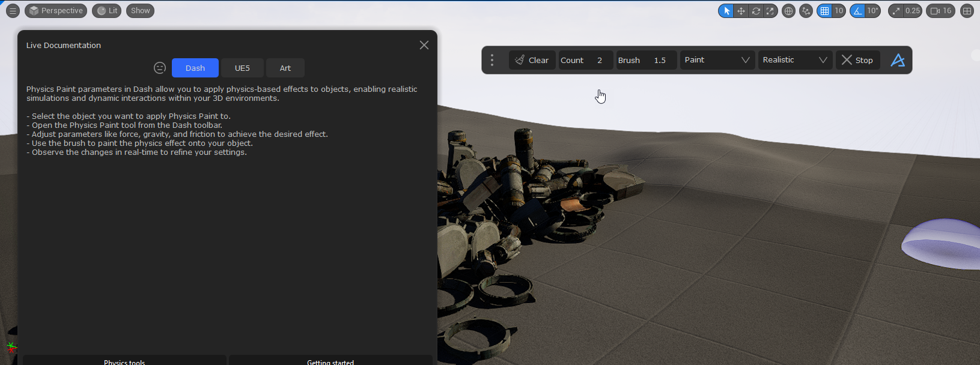This screenshot has width=980, height=365.
Task: Click the 'Physics Paint parameters in Dash' paragraph
Action: (222, 94)
